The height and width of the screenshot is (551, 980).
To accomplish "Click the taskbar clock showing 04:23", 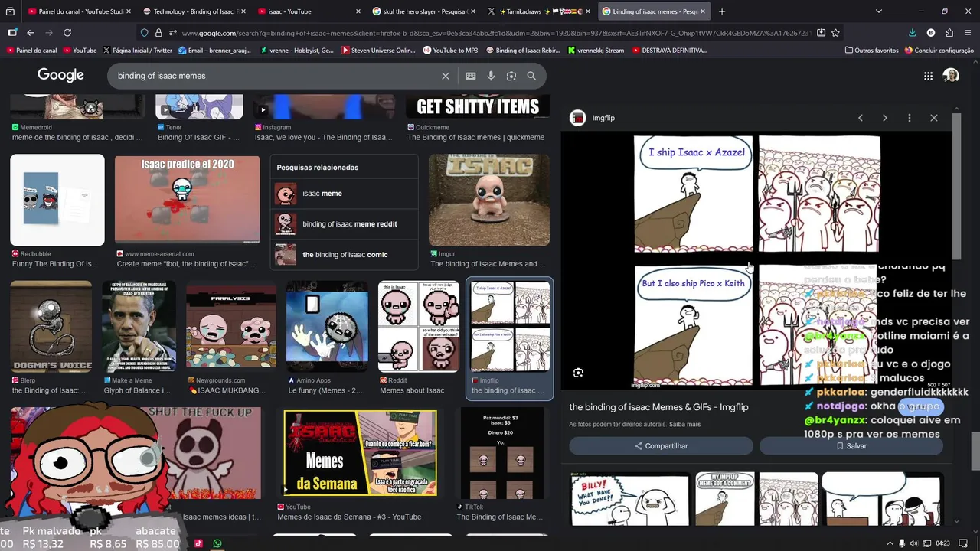I will (x=942, y=543).
